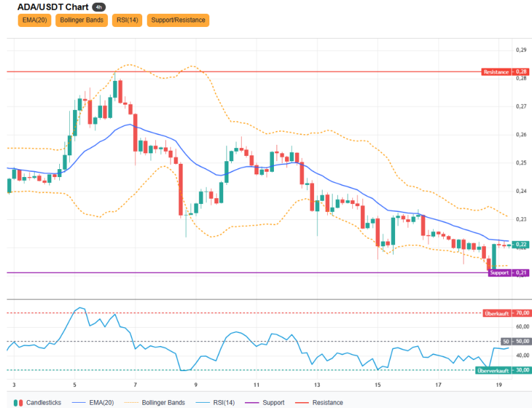Click the 30,00 RSI level tag
The height and width of the screenshot is (408, 532).
click(x=522, y=370)
